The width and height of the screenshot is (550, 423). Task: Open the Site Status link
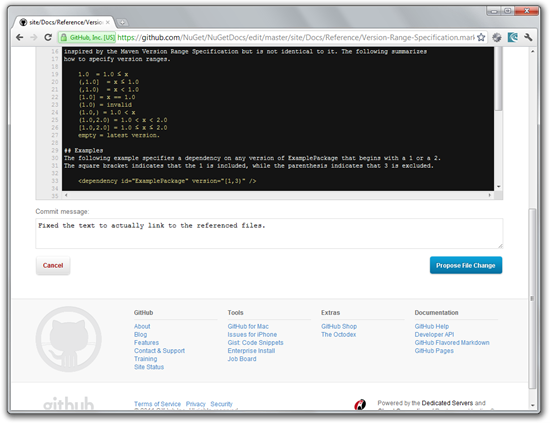click(149, 367)
